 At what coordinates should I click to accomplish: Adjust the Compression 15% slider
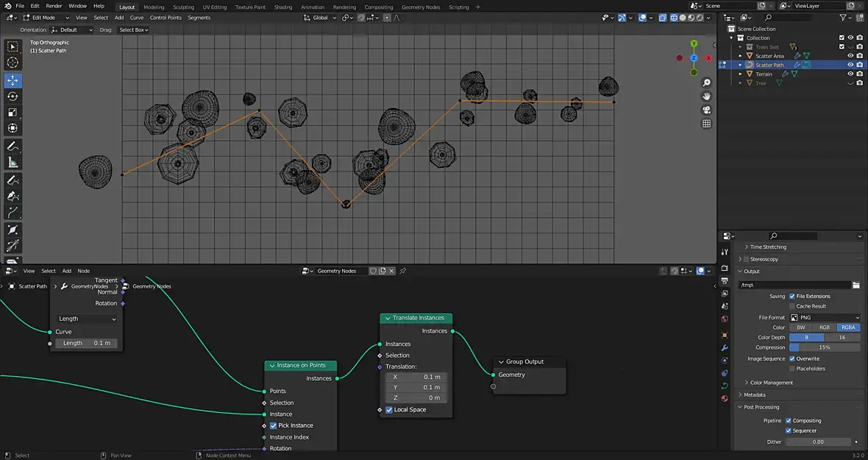click(x=825, y=347)
